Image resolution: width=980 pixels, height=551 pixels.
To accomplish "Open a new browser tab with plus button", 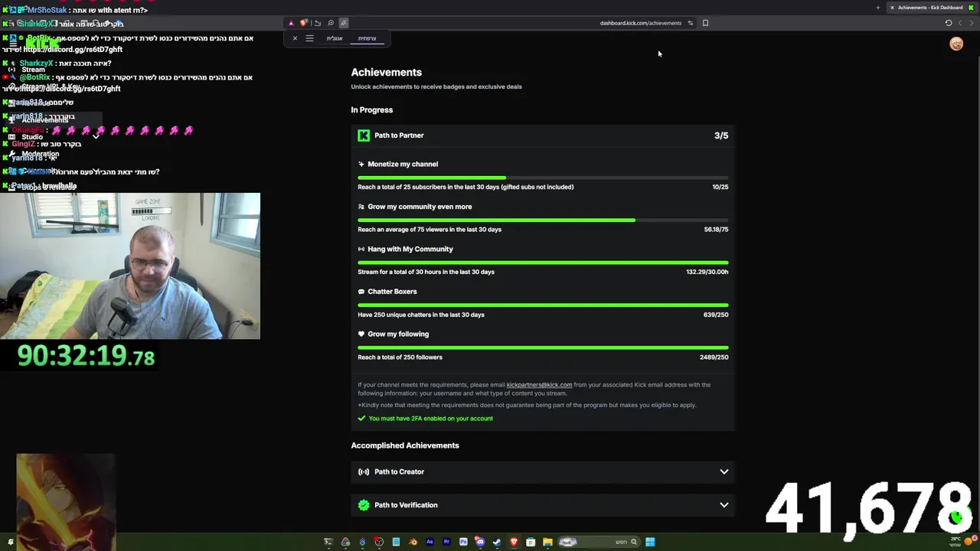I will [878, 8].
